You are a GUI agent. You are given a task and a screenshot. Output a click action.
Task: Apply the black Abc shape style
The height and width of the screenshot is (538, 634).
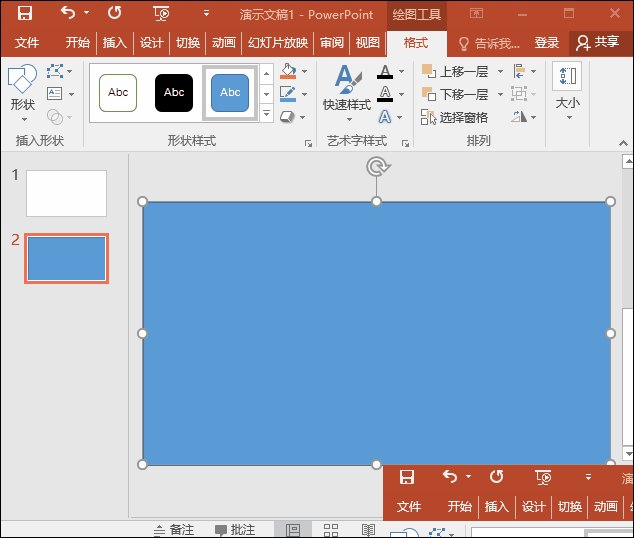click(174, 93)
